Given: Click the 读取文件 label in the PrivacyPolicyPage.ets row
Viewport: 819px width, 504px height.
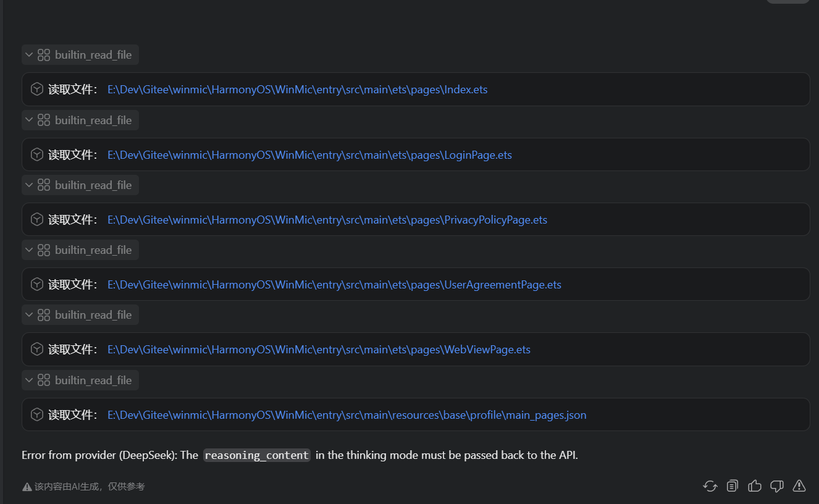Looking at the screenshot, I should [x=73, y=219].
